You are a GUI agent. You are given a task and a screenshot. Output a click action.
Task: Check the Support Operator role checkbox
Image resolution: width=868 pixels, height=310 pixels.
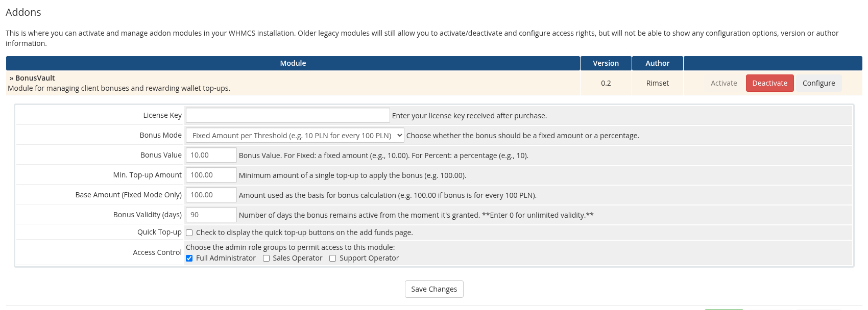(x=333, y=259)
